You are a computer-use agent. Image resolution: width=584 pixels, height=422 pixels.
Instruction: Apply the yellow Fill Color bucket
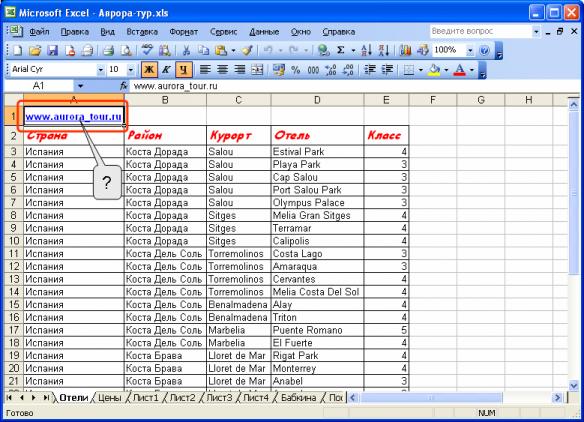coord(434,70)
